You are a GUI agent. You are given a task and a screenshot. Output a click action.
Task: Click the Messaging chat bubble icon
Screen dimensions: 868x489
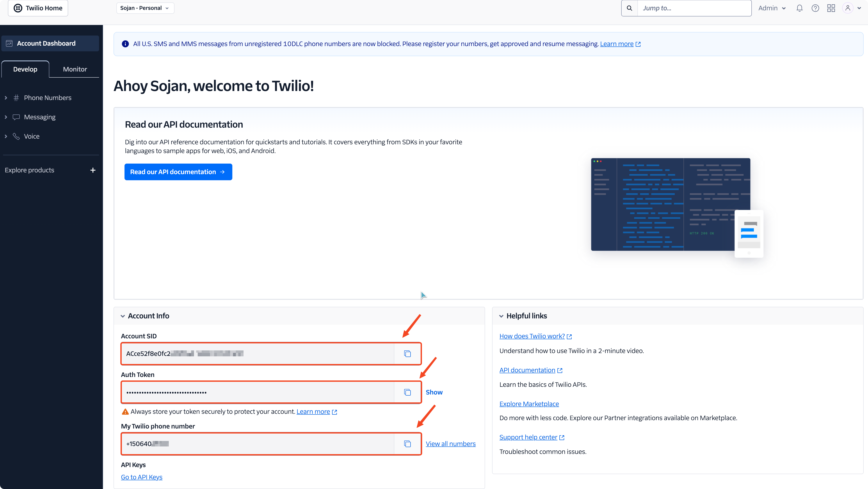point(16,117)
